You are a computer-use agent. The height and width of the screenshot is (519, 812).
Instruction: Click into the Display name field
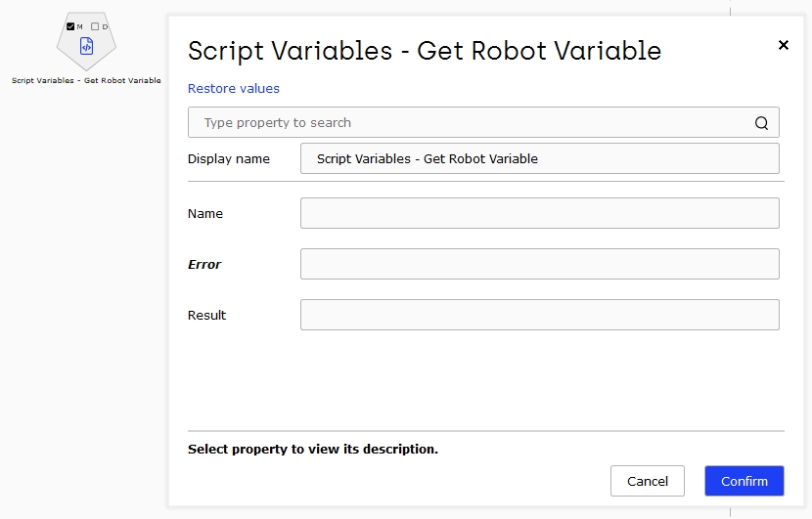540,158
